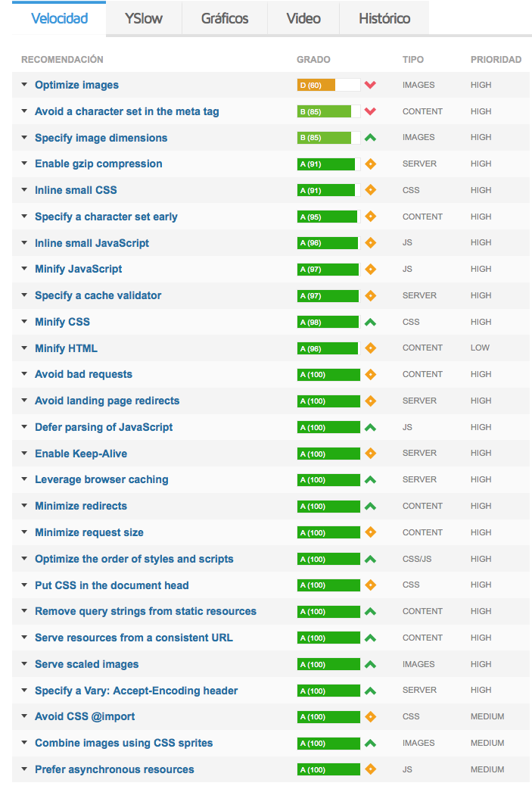Click orange diamond icon for Enable gzip compression
532x786 pixels.
coord(371,164)
